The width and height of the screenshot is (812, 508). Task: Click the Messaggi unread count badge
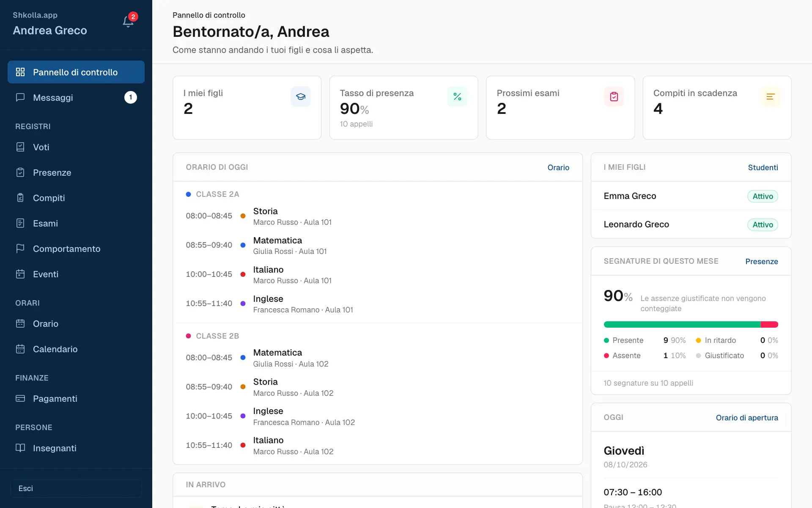(x=131, y=97)
